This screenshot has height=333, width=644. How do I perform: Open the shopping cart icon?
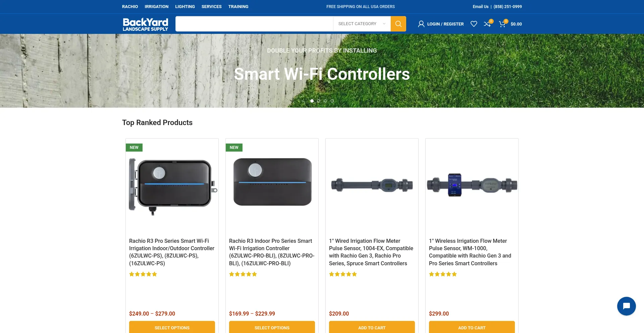502,24
